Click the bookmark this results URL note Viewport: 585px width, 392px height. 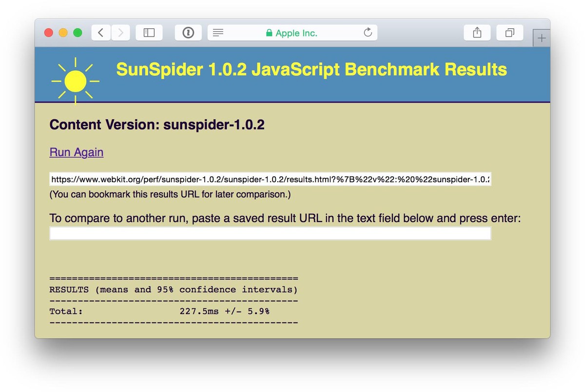[x=170, y=194]
